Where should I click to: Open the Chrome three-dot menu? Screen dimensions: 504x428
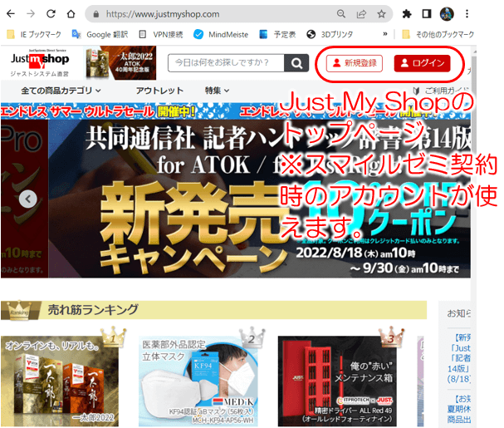(467, 14)
